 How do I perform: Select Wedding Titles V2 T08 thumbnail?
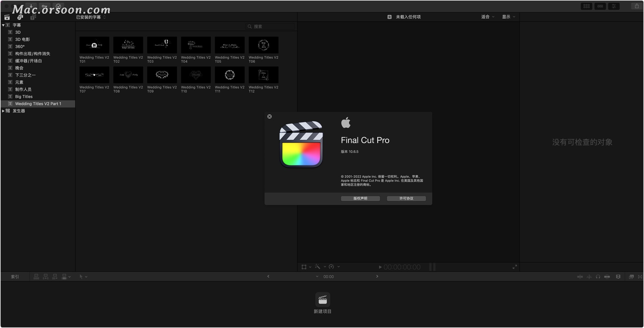pos(128,75)
